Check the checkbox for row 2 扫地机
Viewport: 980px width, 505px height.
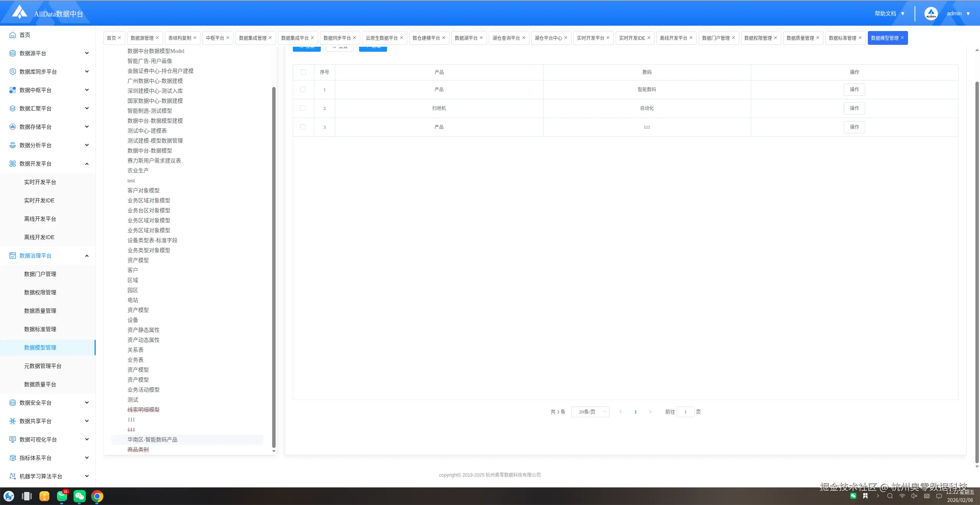point(303,108)
